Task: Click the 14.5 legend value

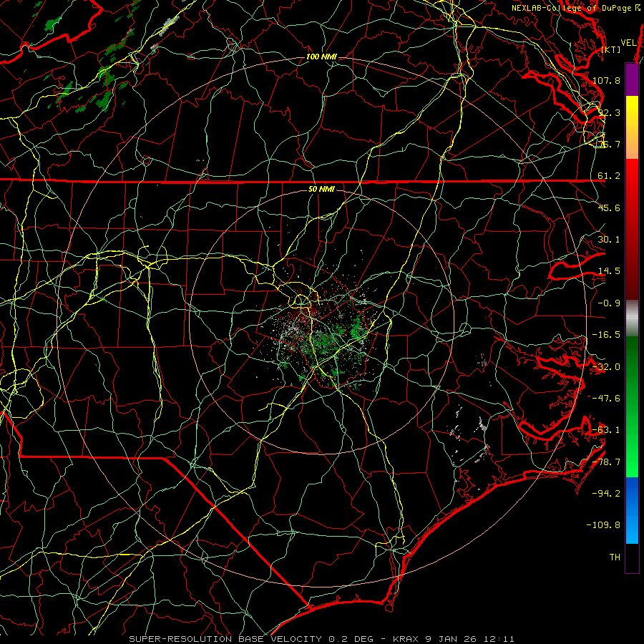Action: (x=609, y=271)
